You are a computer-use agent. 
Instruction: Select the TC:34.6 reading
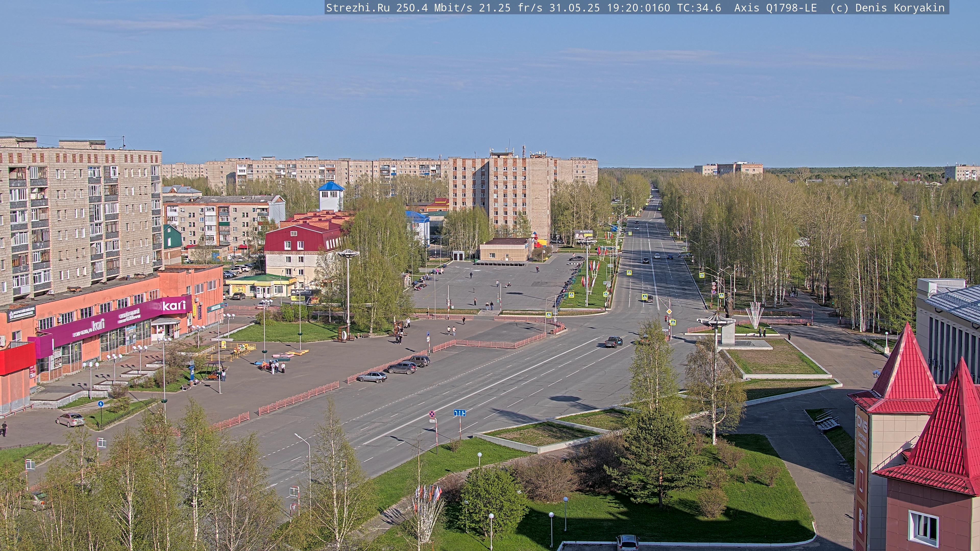point(699,8)
